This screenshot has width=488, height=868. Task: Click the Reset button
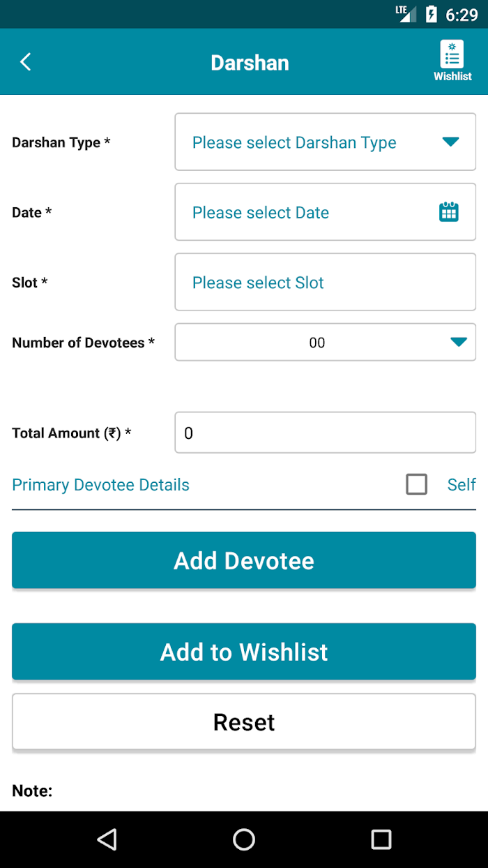coord(244,721)
